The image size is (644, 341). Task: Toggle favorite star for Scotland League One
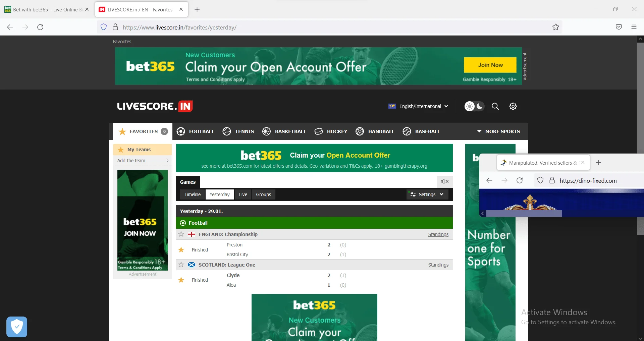tap(181, 265)
